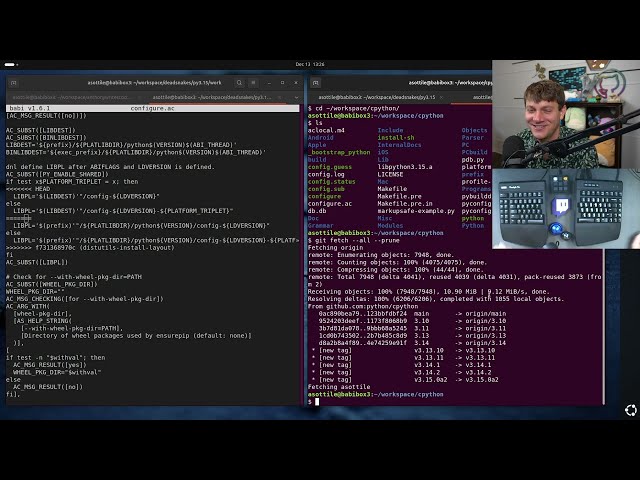Click "configure.ac" filename in the babi header bar
Viewport: 640px width, 480px height.
(152, 108)
